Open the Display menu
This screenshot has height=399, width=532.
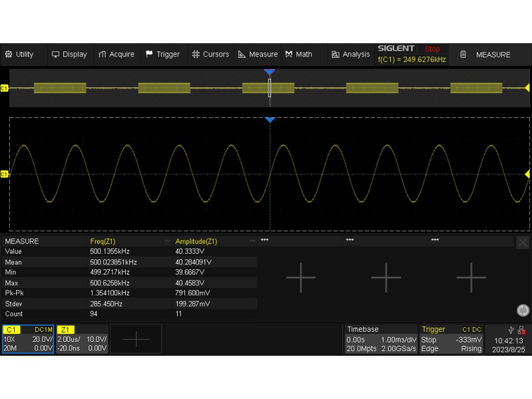[69, 55]
